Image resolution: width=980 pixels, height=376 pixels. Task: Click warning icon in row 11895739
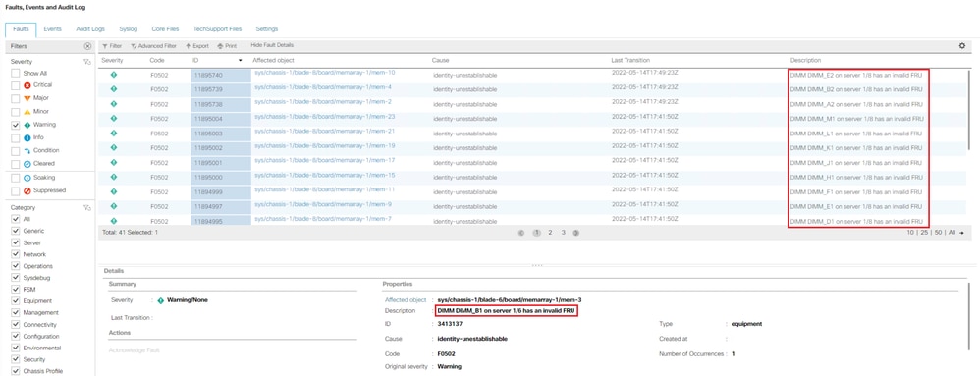[114, 88]
